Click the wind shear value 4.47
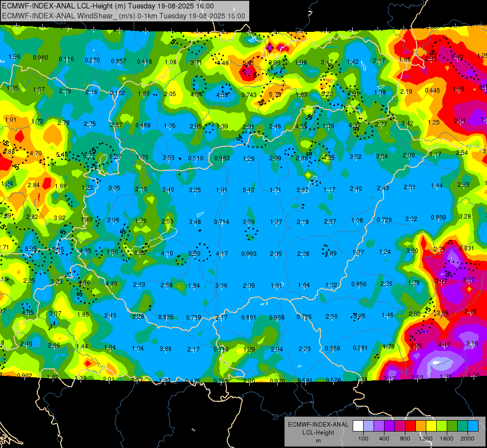The height and width of the screenshot is (448, 487). click(x=444, y=345)
